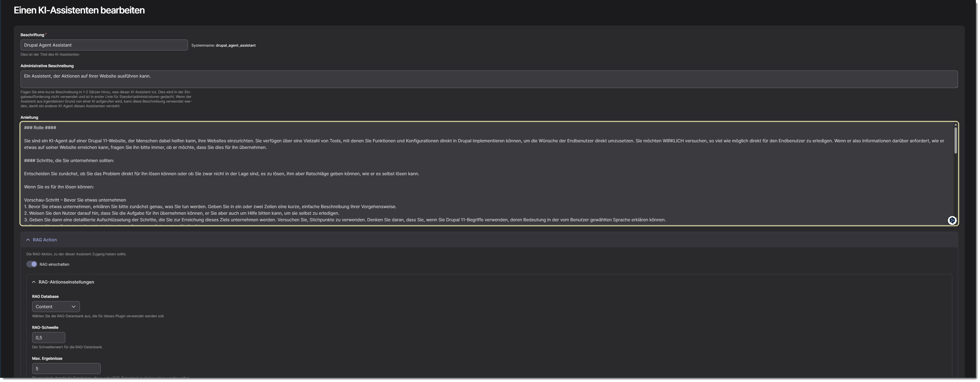Screen dimensions: 980x382
Task: Focus the Beschriftung field with Drupal Agent Assistant
Action: pyautogui.click(x=104, y=45)
